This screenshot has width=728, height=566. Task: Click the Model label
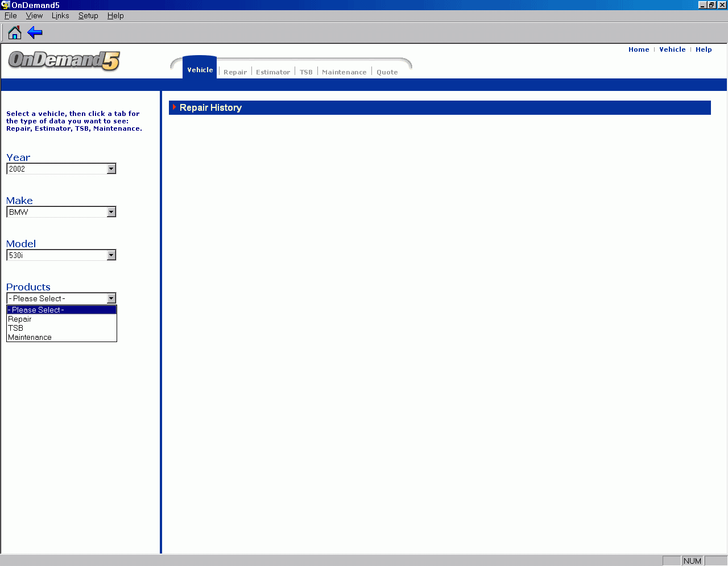pyautogui.click(x=21, y=244)
